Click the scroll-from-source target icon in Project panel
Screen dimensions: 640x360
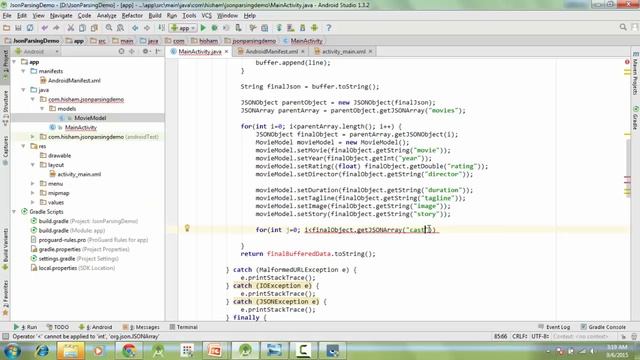coord(121,51)
